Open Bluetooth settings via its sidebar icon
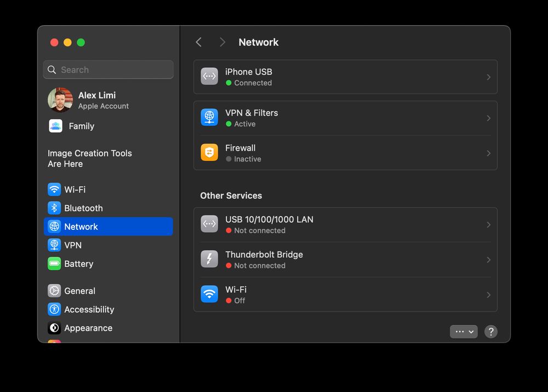 tap(54, 208)
